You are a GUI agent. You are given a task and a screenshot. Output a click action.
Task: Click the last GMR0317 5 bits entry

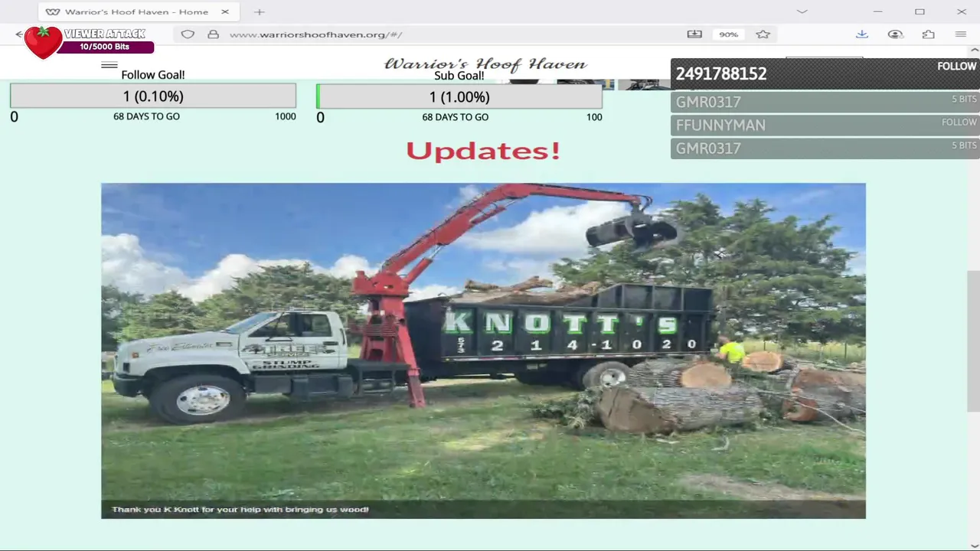coord(825,148)
